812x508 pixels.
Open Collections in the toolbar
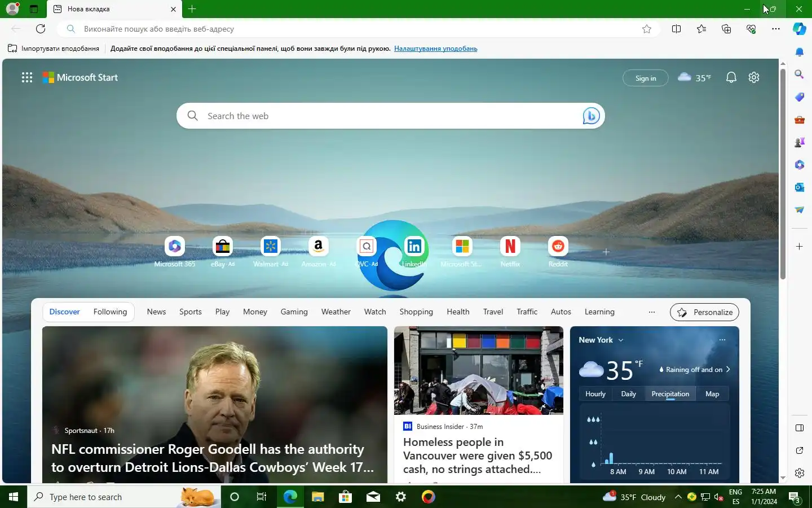[x=726, y=29]
